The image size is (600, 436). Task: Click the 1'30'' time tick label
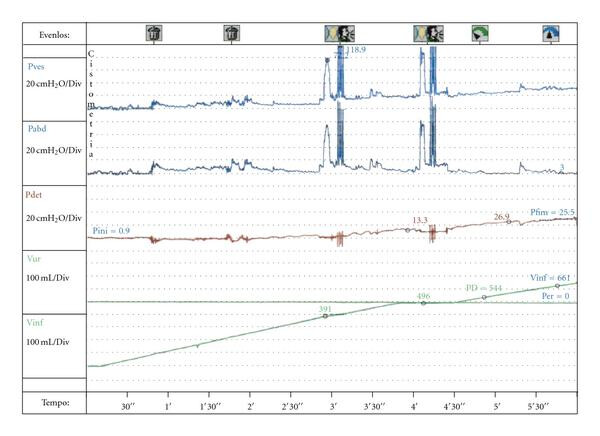(210, 407)
